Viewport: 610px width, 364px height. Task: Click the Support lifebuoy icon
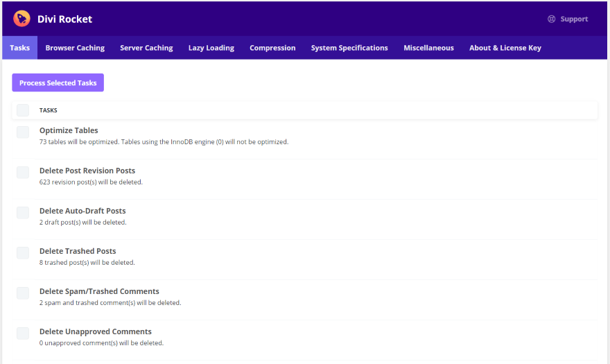click(x=552, y=19)
